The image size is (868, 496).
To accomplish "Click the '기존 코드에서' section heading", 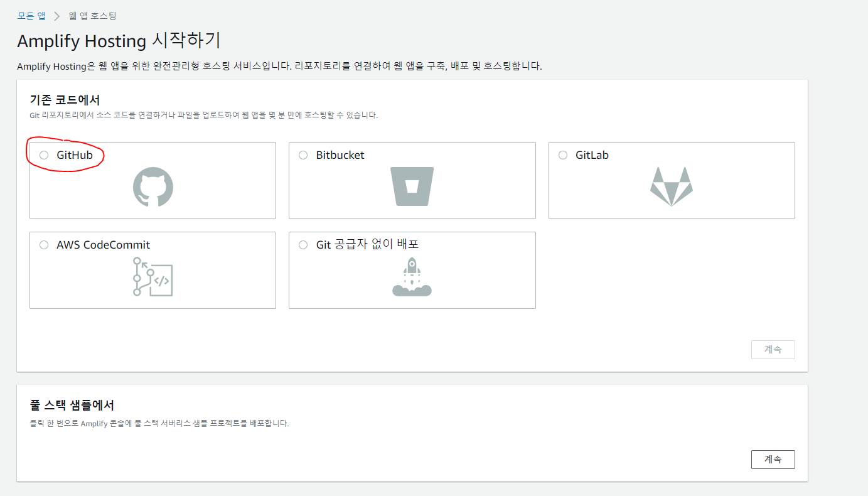I will [x=65, y=100].
